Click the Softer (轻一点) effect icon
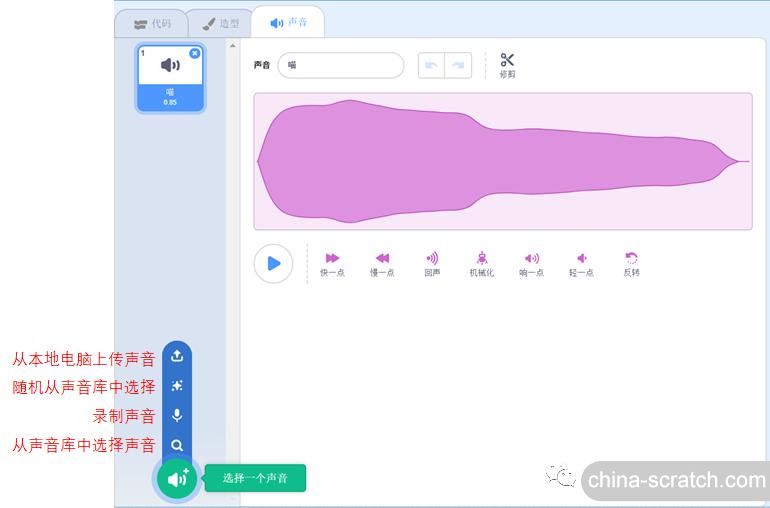 point(581,259)
